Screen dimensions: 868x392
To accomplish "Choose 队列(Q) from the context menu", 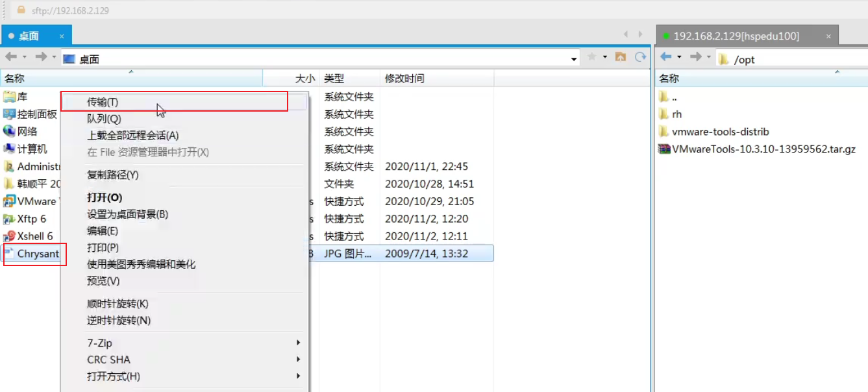I will (x=184, y=119).
